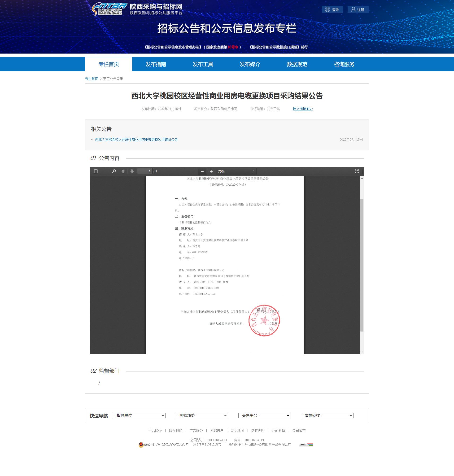Click the 注册 register button
The width and height of the screenshot is (454, 476).
[x=358, y=9]
